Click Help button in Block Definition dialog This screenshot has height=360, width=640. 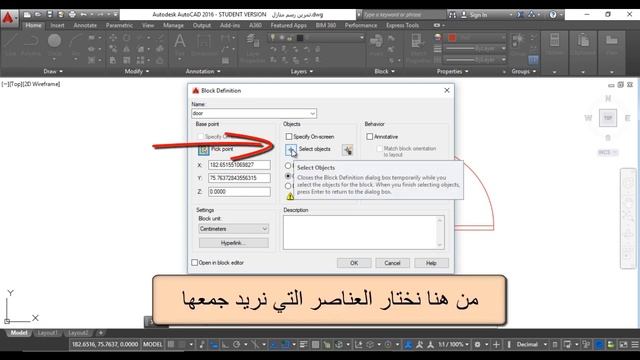click(431, 263)
